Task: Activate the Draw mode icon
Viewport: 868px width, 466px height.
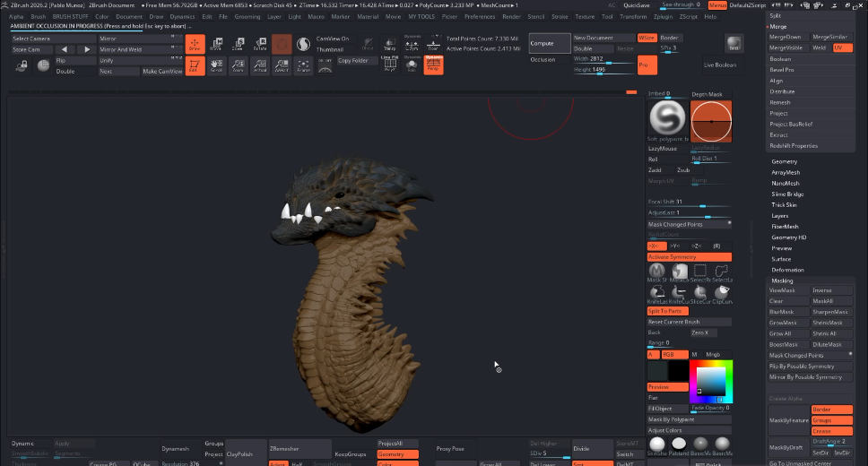Action: pos(195,44)
